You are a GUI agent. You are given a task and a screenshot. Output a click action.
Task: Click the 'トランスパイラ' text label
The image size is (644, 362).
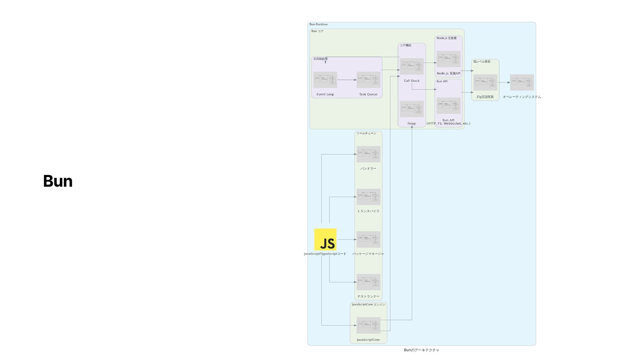pos(368,211)
